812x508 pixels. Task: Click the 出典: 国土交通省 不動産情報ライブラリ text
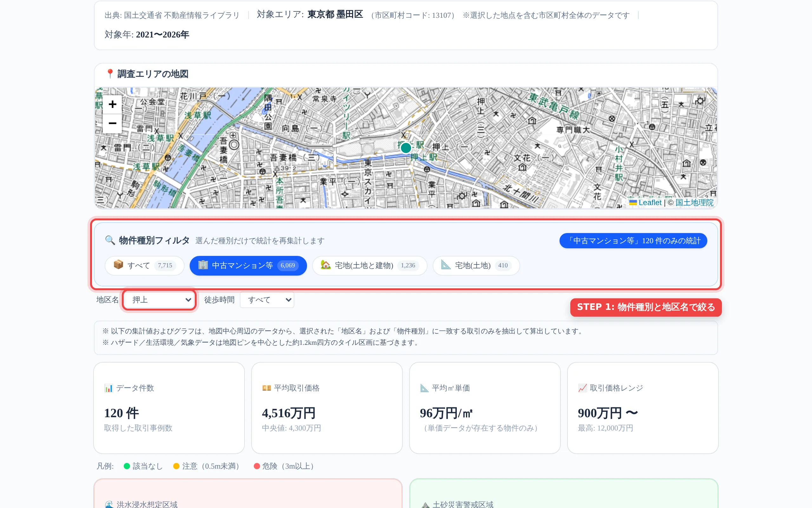pyautogui.click(x=172, y=15)
